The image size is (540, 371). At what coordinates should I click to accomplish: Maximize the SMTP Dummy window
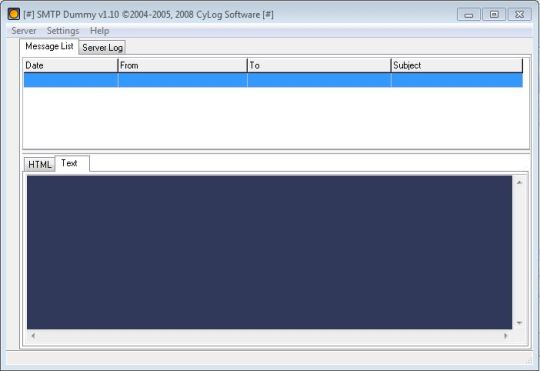tap(494, 14)
